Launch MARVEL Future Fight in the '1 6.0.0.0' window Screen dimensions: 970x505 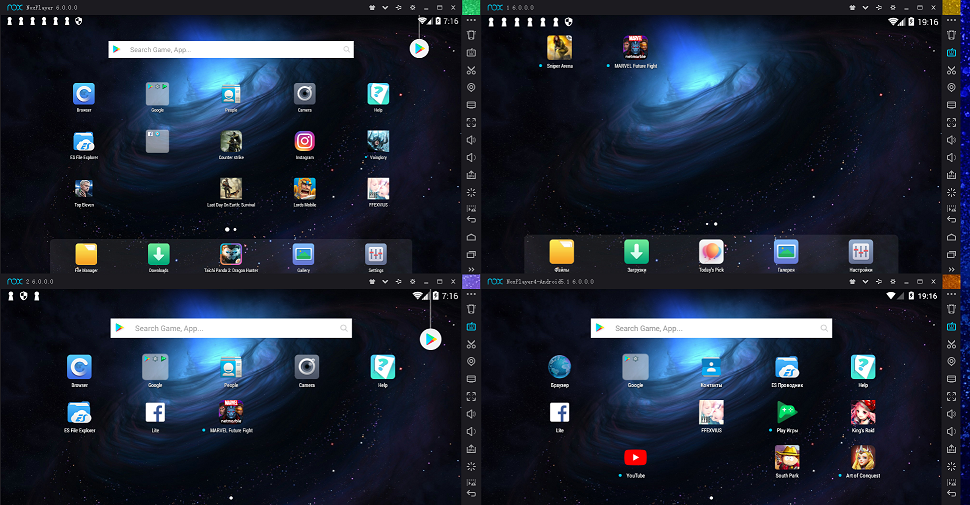click(x=635, y=48)
